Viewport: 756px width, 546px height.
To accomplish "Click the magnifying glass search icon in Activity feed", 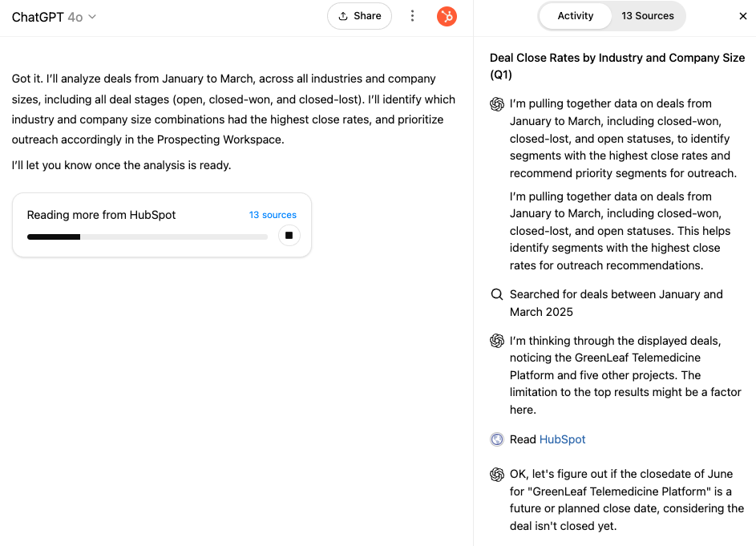I will (496, 294).
